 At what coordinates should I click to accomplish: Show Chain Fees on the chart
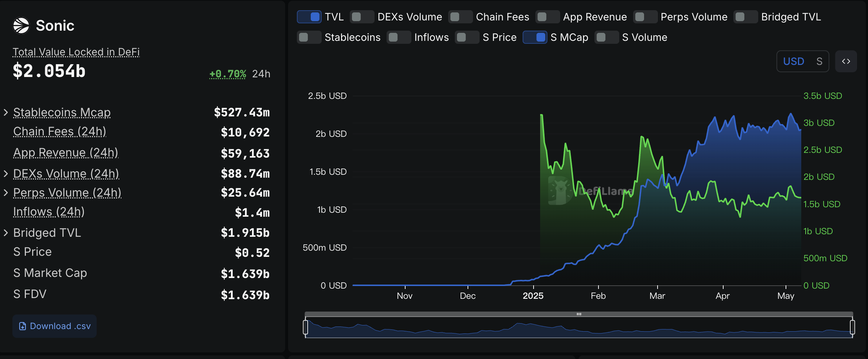click(x=460, y=17)
